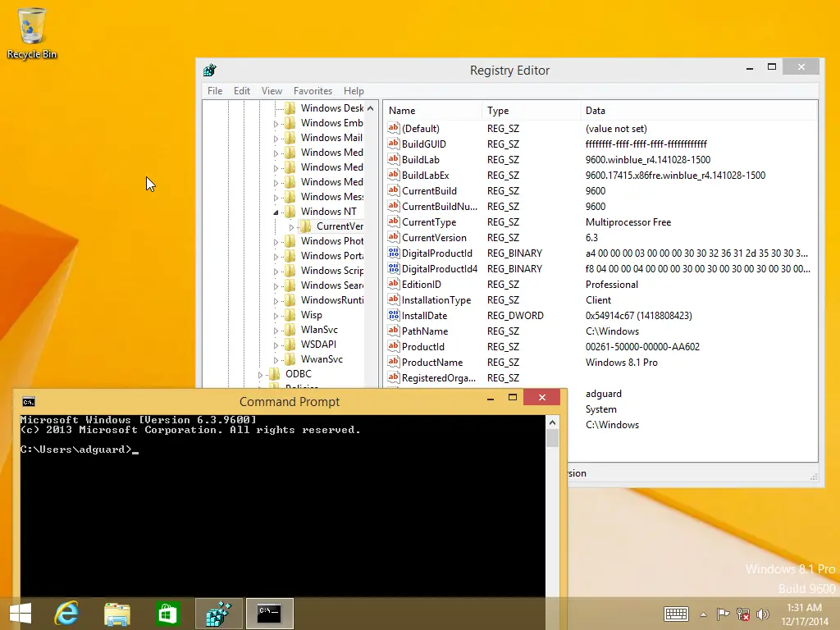
Task: Open the touch keyboard tray icon
Action: [676, 614]
